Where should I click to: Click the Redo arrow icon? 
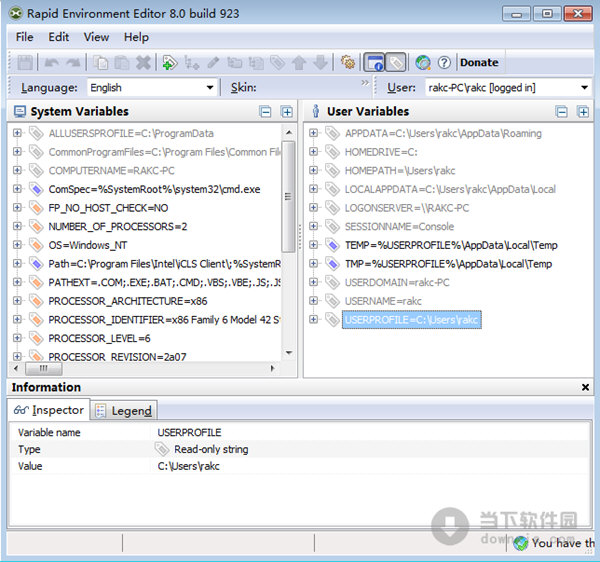click(x=73, y=62)
